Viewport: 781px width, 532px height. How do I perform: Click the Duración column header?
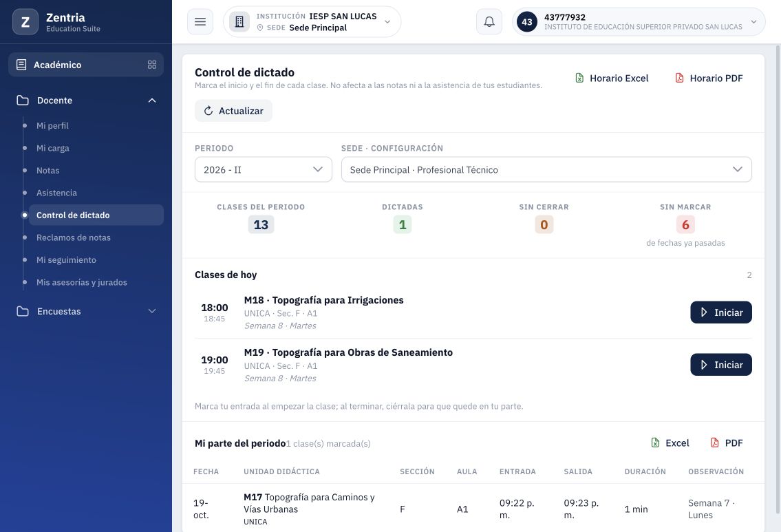[645, 471]
